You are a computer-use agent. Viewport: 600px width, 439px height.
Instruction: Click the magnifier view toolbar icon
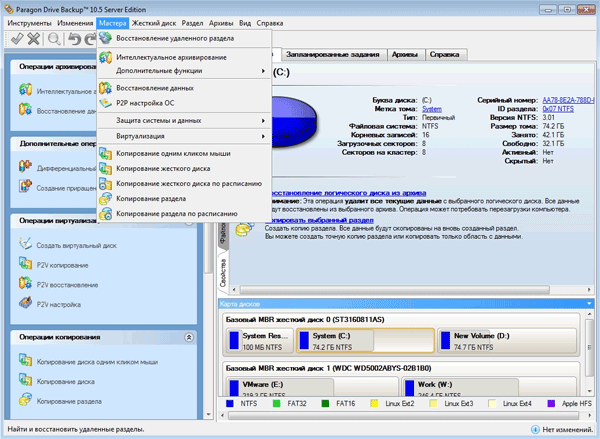[54, 39]
